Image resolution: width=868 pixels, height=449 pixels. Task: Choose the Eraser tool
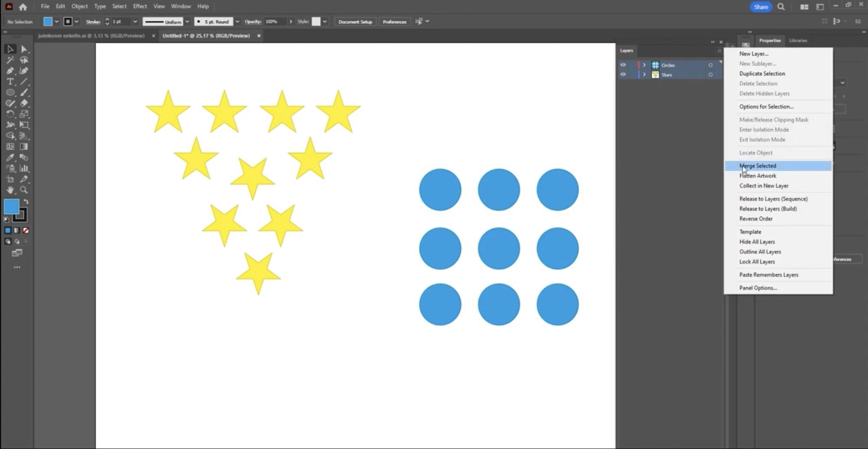pos(24,103)
